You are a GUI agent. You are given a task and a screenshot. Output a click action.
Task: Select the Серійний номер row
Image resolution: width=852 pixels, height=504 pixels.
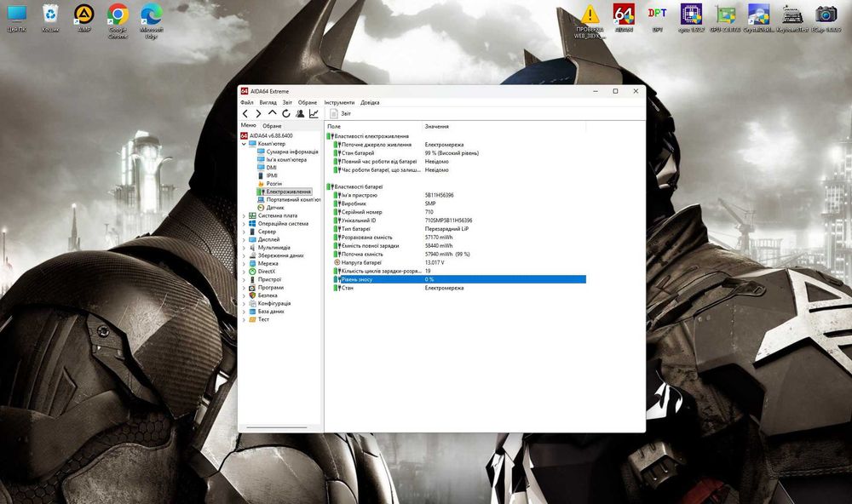pyautogui.click(x=460, y=212)
